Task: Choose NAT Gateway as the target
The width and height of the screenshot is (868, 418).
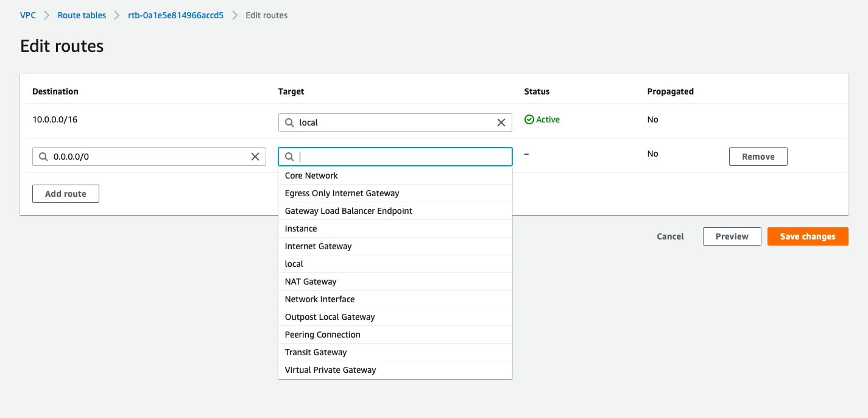Action: [311, 282]
